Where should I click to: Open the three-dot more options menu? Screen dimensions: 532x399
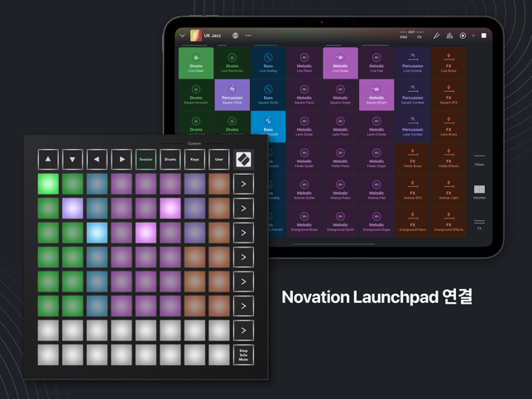(x=248, y=36)
